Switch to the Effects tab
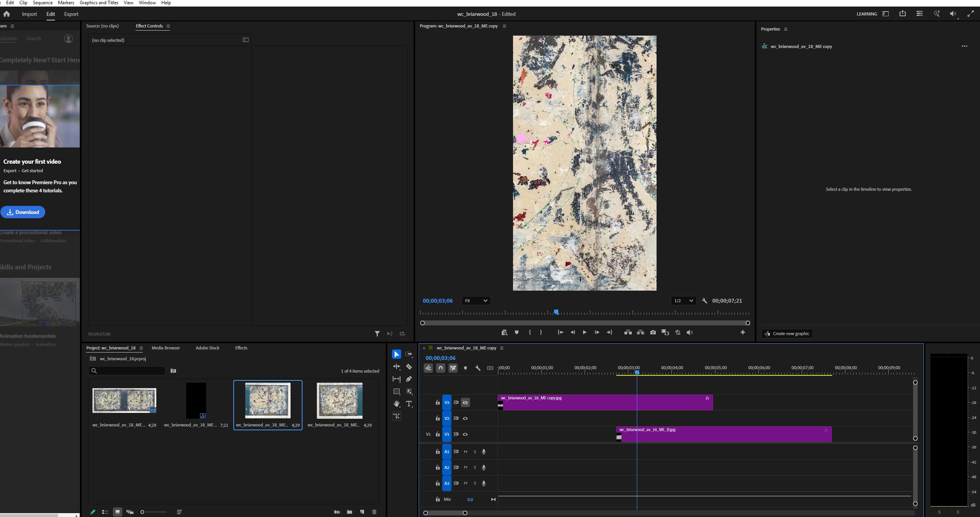Screen dimensions: 980x517 [241, 348]
